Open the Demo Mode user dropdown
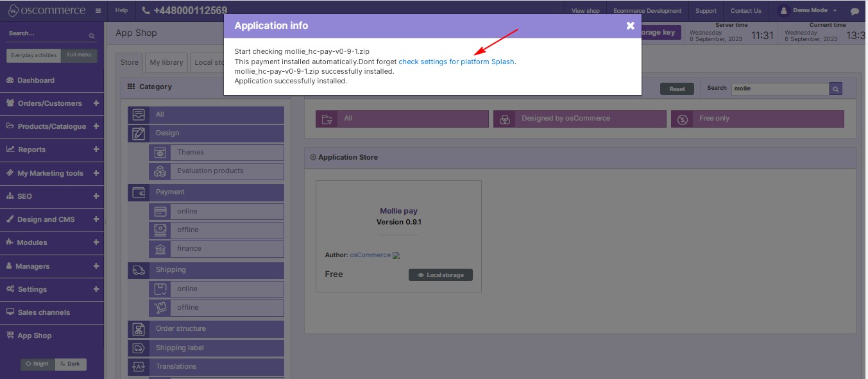Viewport: 868px width, 379px height. [808, 11]
